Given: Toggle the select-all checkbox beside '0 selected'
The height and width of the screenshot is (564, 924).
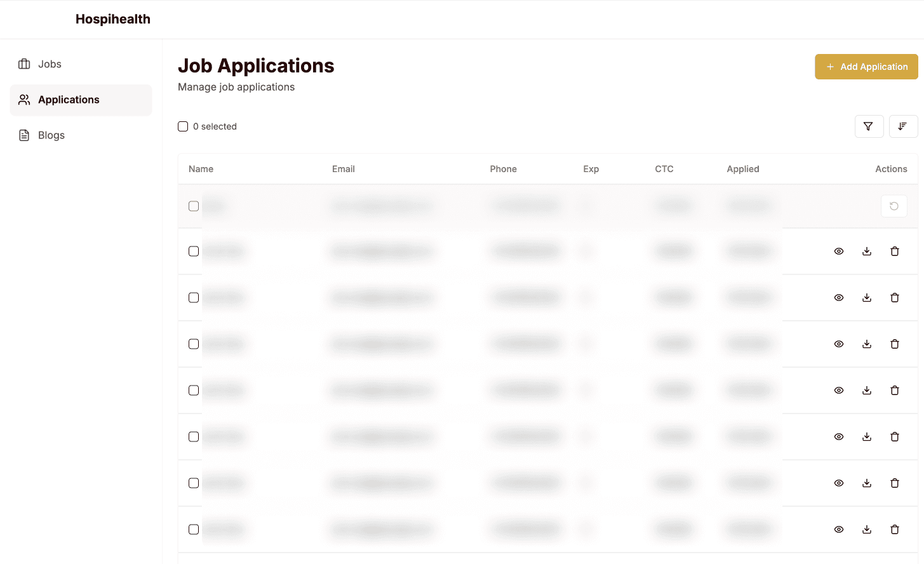Looking at the screenshot, I should (183, 126).
